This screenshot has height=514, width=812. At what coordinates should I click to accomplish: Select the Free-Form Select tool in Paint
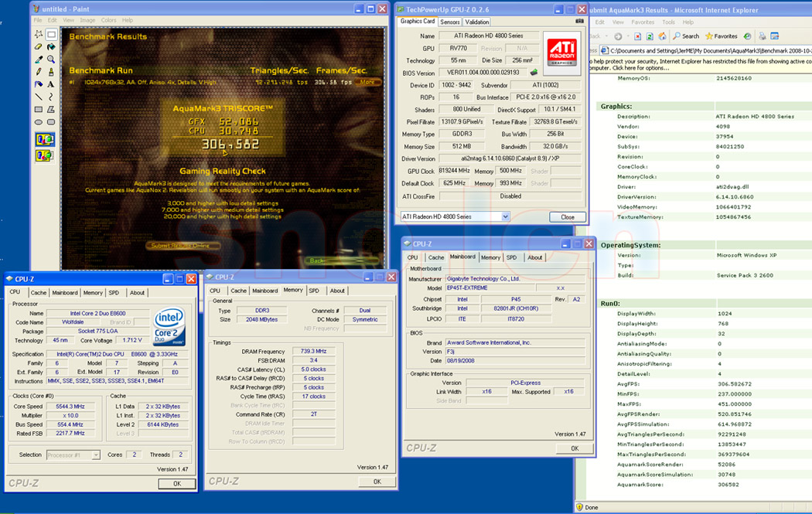[x=39, y=34]
